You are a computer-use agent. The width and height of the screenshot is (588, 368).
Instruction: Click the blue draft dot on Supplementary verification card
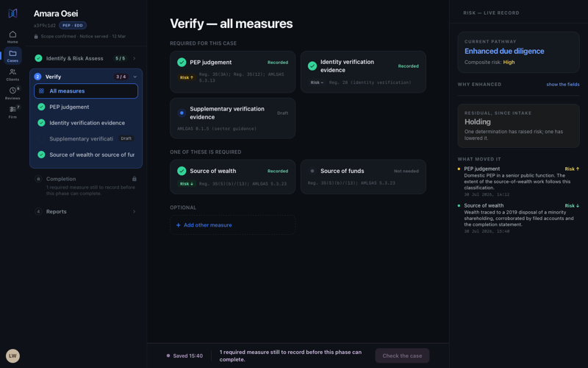tap(182, 113)
